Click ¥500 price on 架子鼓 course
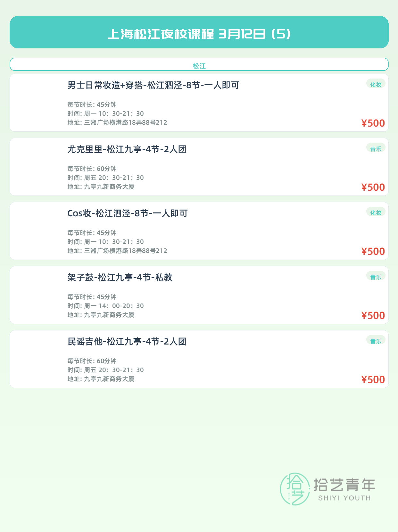This screenshot has width=398, height=532. (373, 315)
